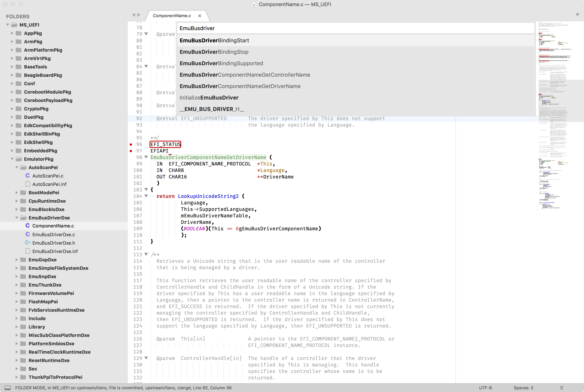Click the symbol search input field
Screen dimensions: 584x392
click(x=356, y=28)
